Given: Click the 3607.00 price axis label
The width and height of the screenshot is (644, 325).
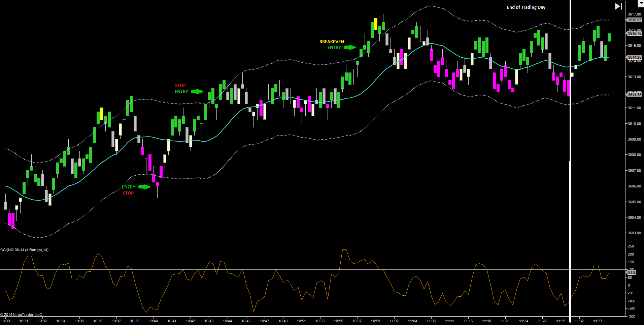Looking at the screenshot, I should click(x=634, y=171).
